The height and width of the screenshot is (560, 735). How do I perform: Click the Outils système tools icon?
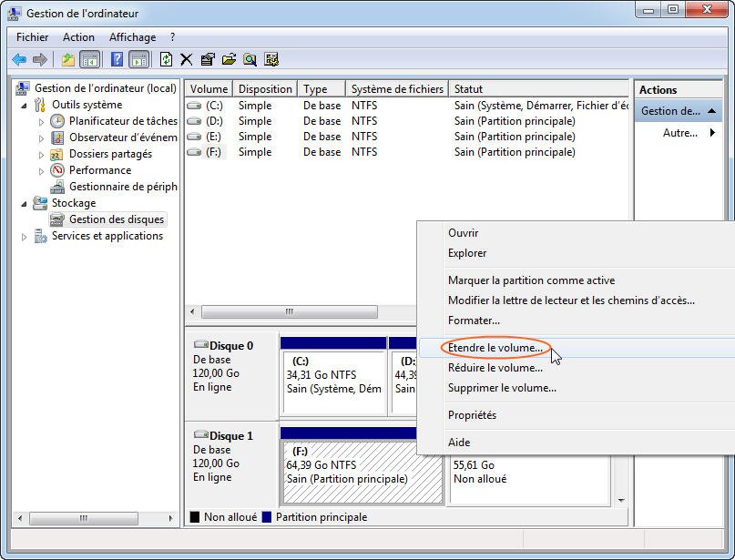pyautogui.click(x=40, y=105)
